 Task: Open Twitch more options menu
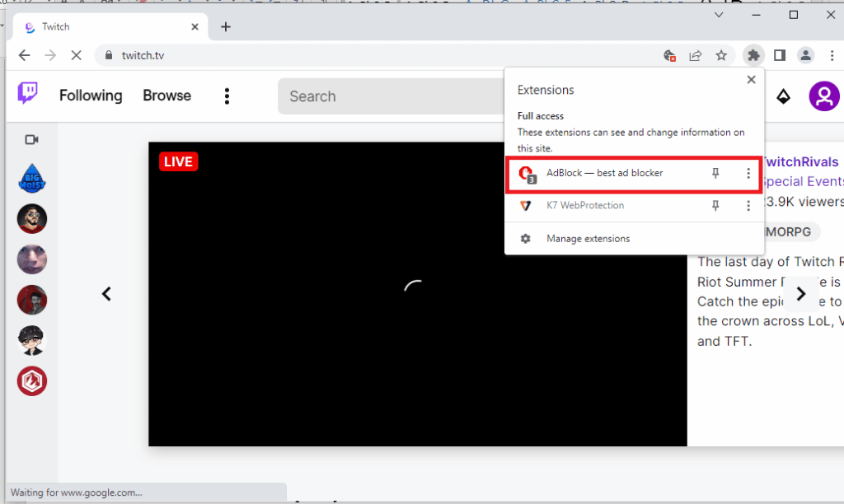tap(227, 96)
